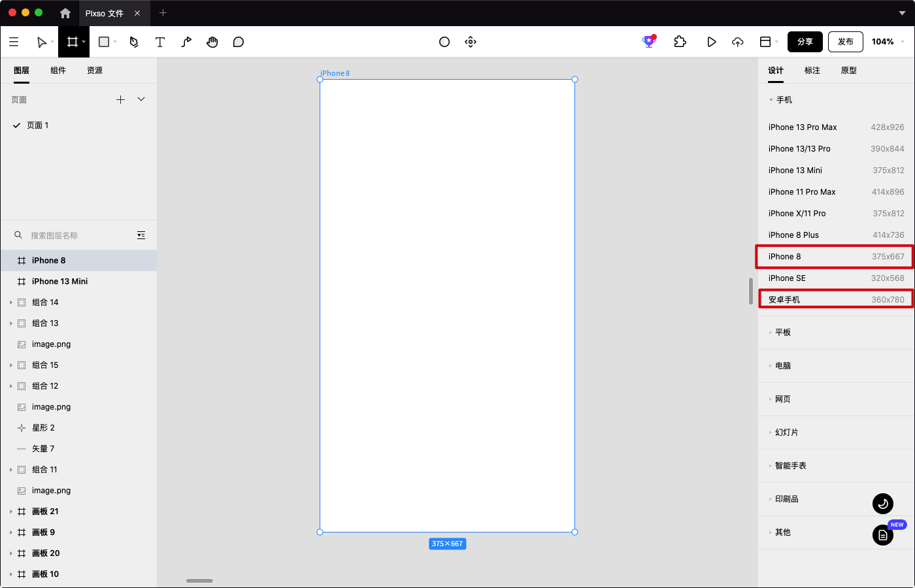
Task: Click the canvas horizontal scrollbar
Action: [199, 581]
